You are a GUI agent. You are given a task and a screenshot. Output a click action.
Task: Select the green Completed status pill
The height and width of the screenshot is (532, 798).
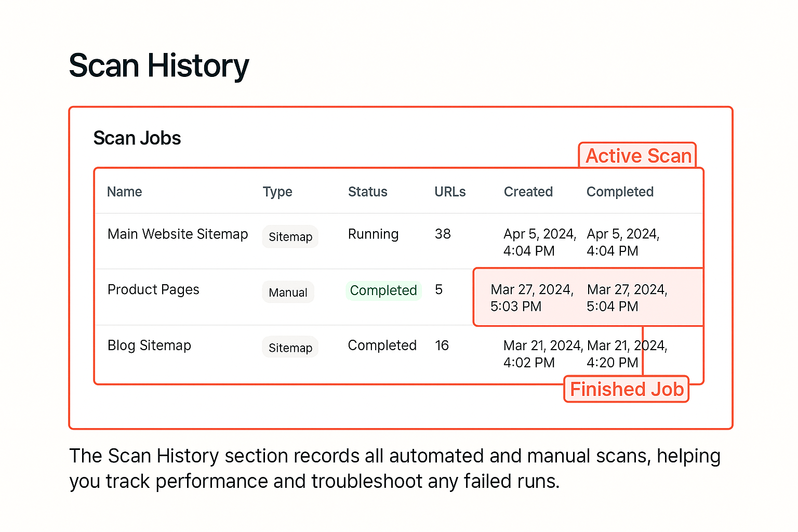[383, 290]
